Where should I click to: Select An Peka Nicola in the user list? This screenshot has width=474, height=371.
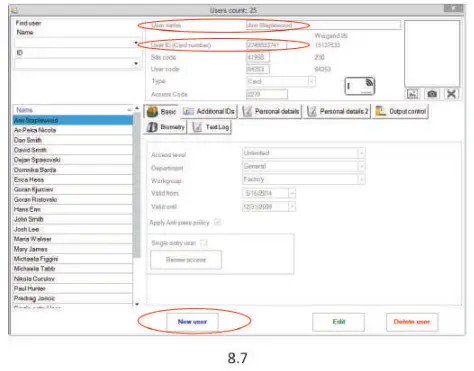(73, 130)
